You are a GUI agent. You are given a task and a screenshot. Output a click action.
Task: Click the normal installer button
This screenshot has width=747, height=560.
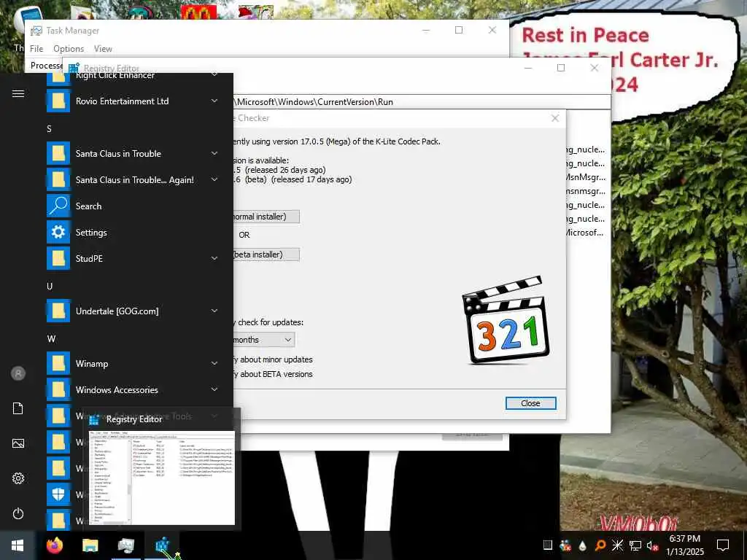266,217
